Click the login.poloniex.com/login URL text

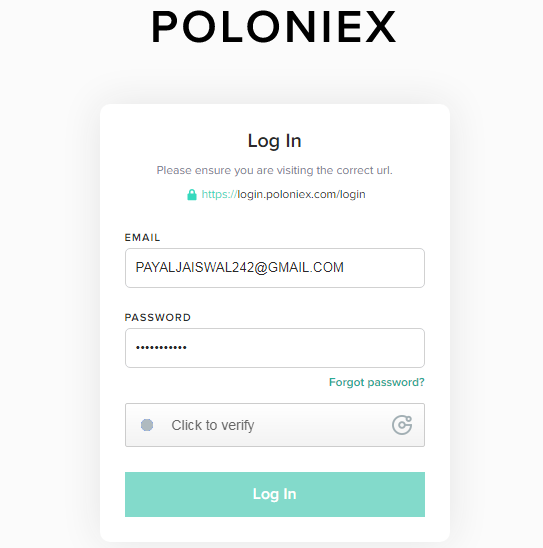pos(301,194)
